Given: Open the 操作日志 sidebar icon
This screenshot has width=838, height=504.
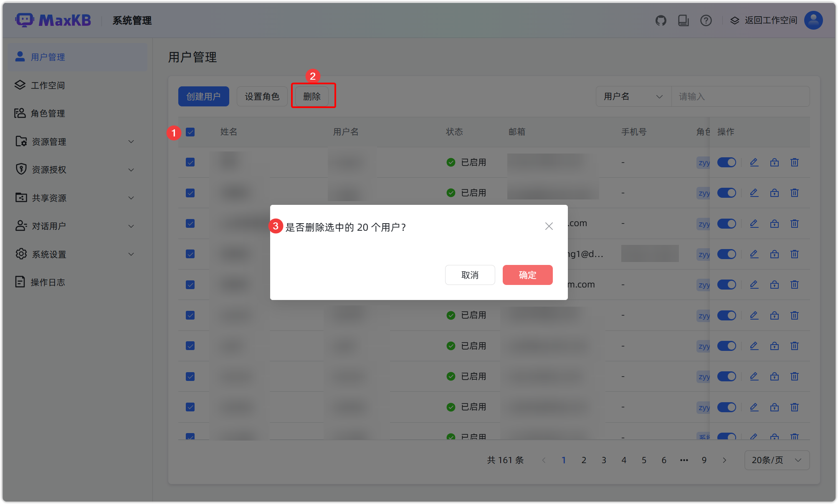Looking at the screenshot, I should point(20,282).
